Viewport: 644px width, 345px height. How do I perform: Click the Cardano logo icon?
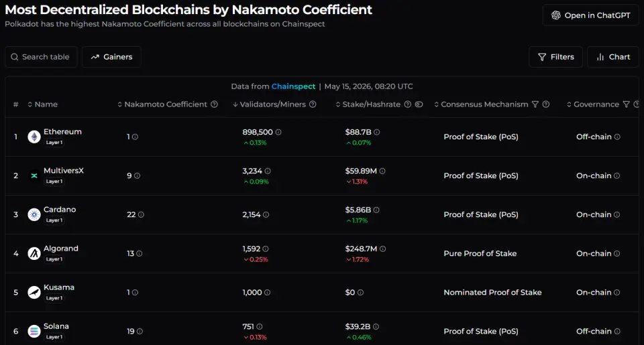point(34,214)
